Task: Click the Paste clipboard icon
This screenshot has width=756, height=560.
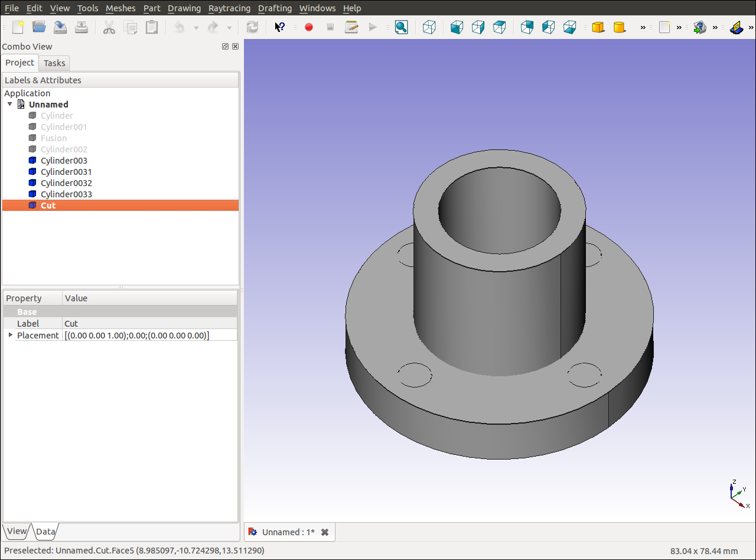Action: click(152, 27)
